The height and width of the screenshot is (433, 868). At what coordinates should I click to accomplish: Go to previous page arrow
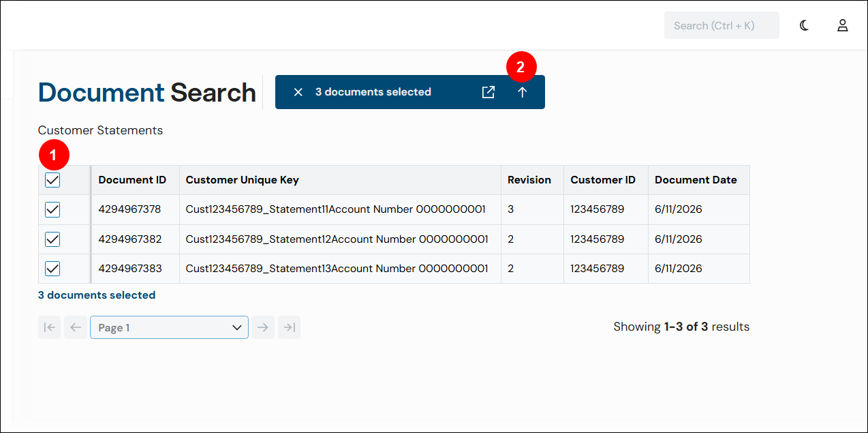[x=76, y=327]
